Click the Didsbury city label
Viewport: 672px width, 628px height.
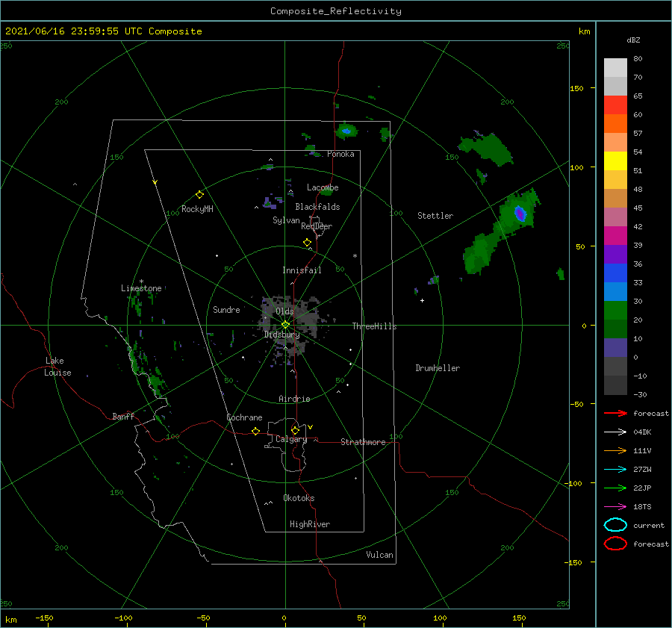click(x=282, y=335)
